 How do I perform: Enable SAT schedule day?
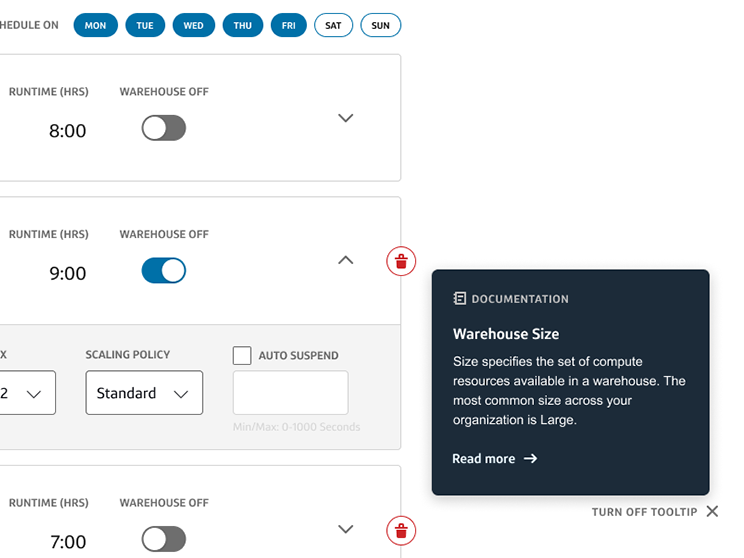pos(333,25)
